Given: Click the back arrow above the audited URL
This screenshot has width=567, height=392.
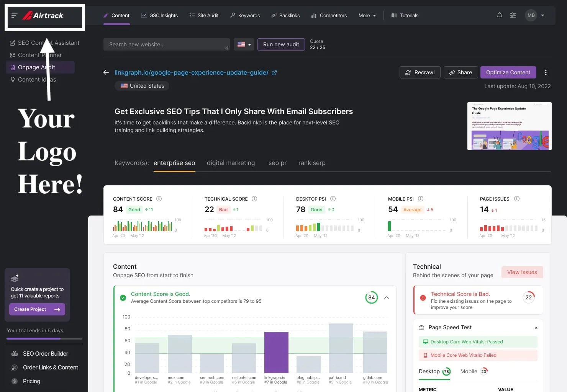Looking at the screenshot, I should tap(106, 72).
